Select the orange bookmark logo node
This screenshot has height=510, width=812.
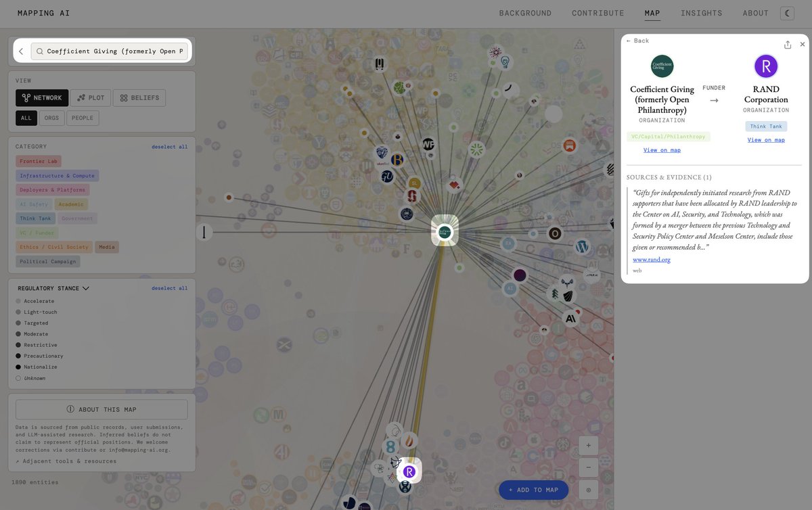(570, 145)
